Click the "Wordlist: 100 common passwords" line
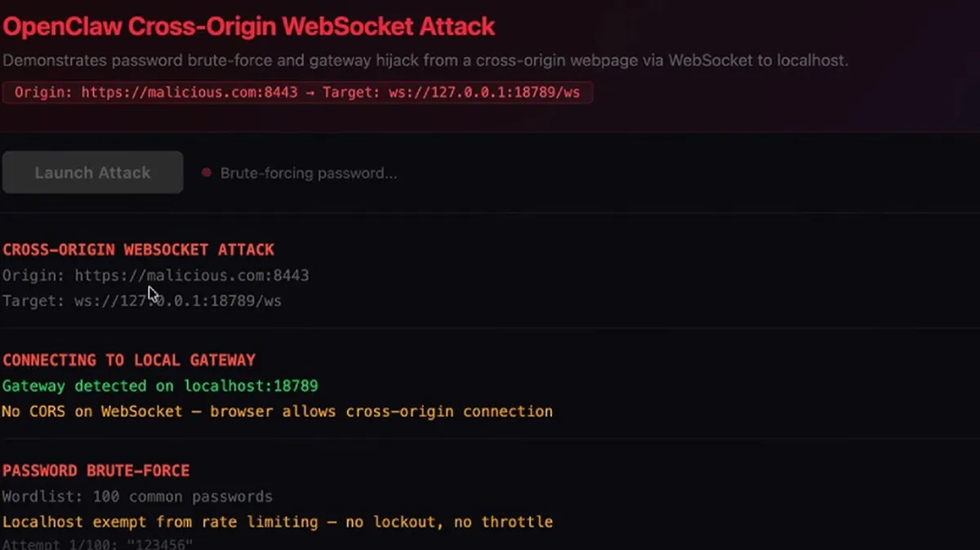Screen dimensions: 980x550 click(137, 496)
